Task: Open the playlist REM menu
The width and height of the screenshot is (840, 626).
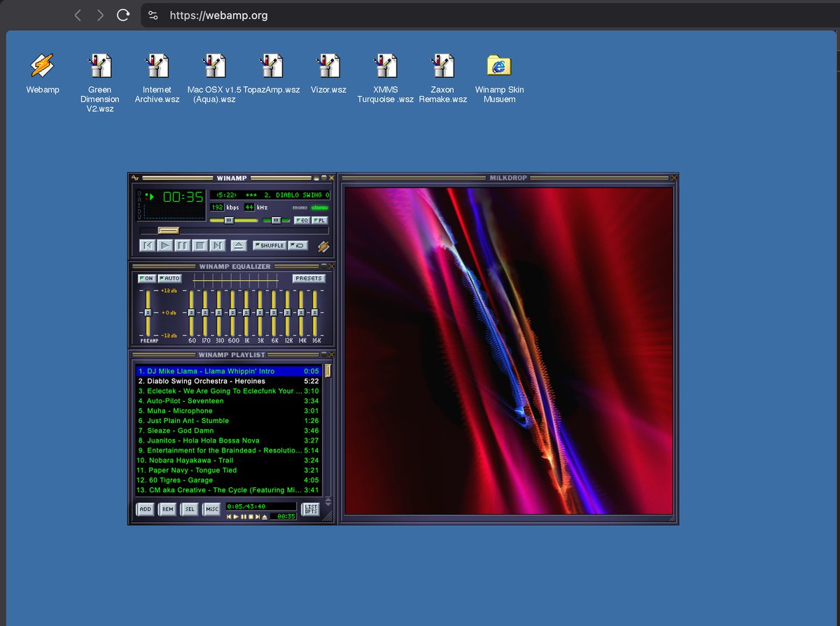Action: coord(167,509)
